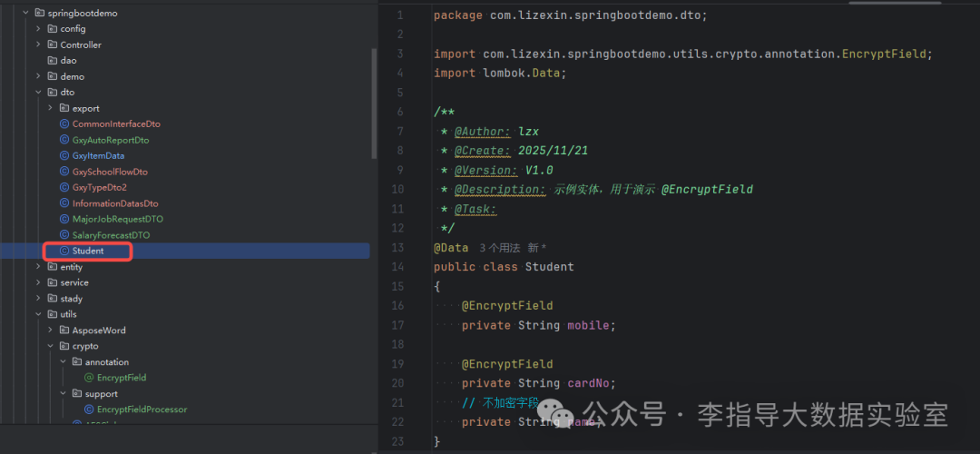This screenshot has width=980, height=454.
Task: Click the usages hint beside @Data
Action: coord(500,248)
